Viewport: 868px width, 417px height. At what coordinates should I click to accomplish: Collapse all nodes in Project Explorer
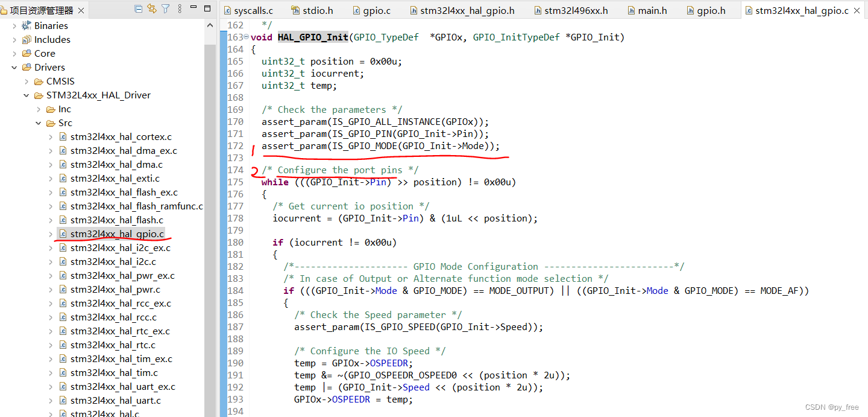[139, 8]
